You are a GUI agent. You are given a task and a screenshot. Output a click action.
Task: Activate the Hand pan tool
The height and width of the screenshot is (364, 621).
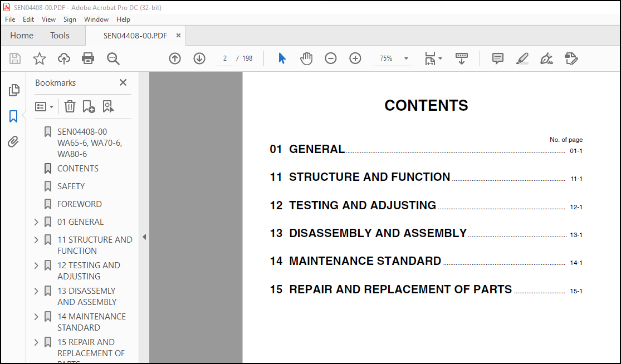click(306, 58)
